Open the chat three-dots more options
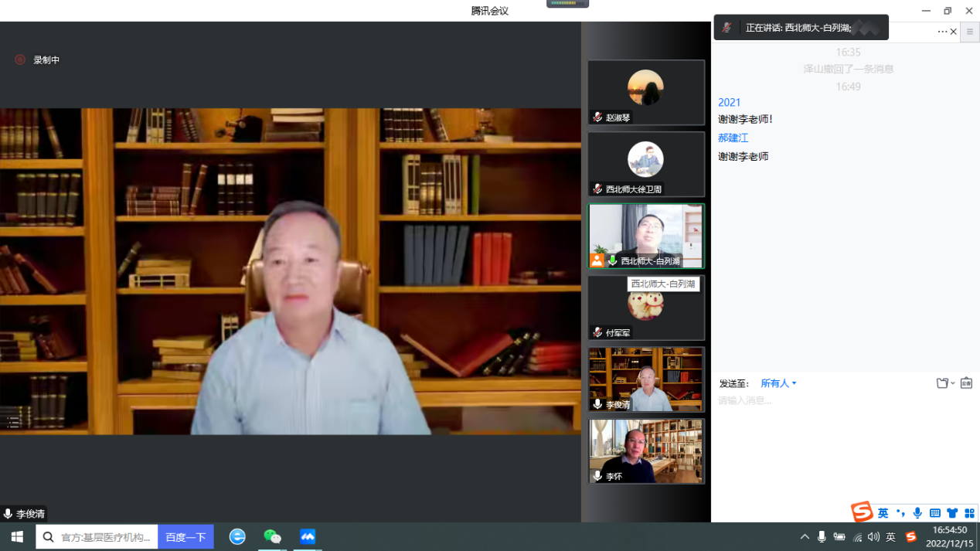 tap(942, 32)
